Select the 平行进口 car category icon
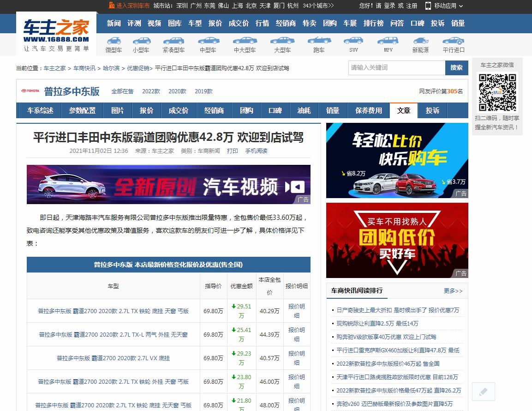 click(453, 42)
